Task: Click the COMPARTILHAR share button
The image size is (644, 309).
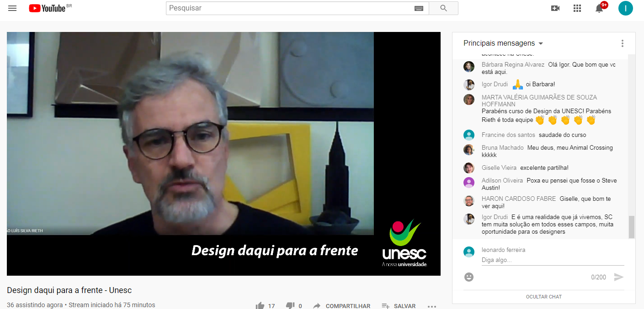Action: pyautogui.click(x=342, y=306)
